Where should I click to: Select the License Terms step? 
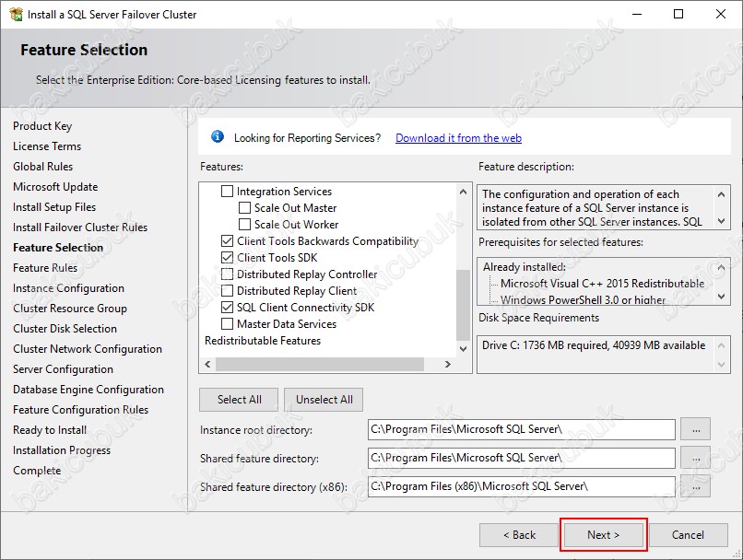coord(47,146)
